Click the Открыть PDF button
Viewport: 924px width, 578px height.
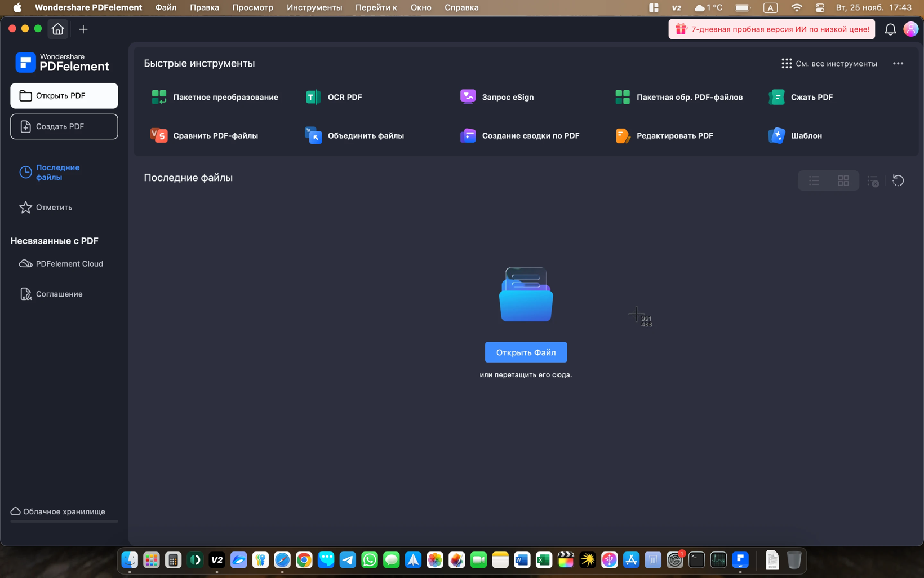coord(64,96)
